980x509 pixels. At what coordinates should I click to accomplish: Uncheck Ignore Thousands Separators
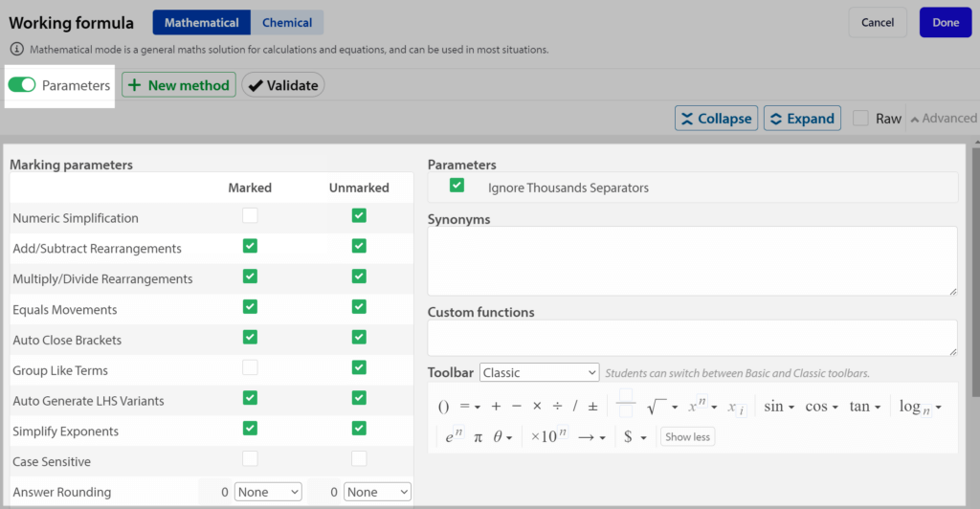457,185
